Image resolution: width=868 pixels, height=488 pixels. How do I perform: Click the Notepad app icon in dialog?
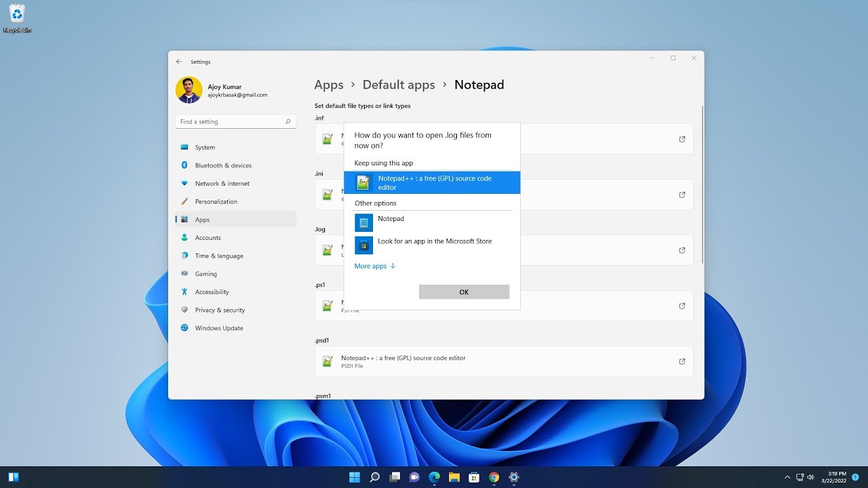pos(363,222)
